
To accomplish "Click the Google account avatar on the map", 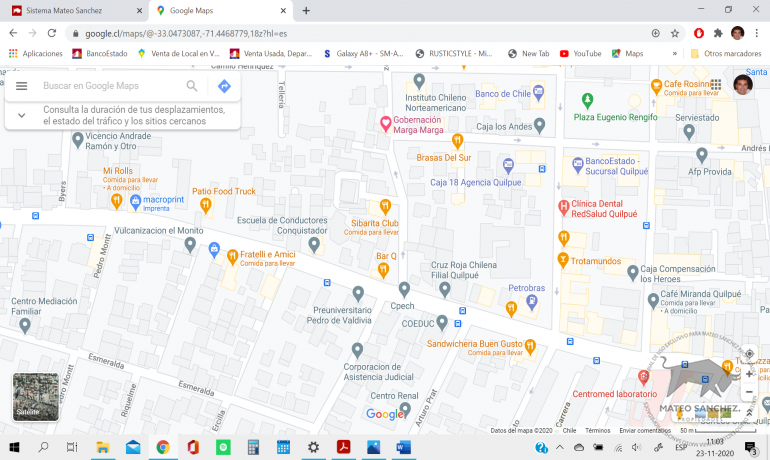I will tap(743, 85).
